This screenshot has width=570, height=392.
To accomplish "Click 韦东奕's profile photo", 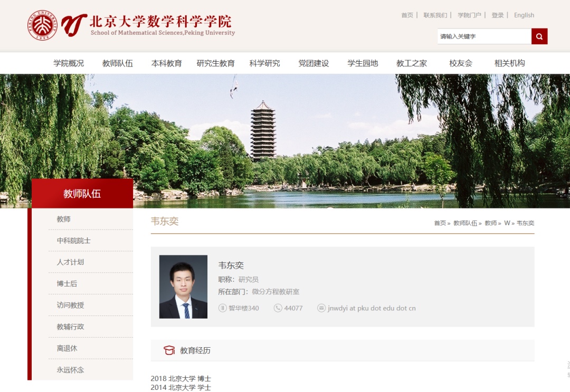I will tap(184, 286).
